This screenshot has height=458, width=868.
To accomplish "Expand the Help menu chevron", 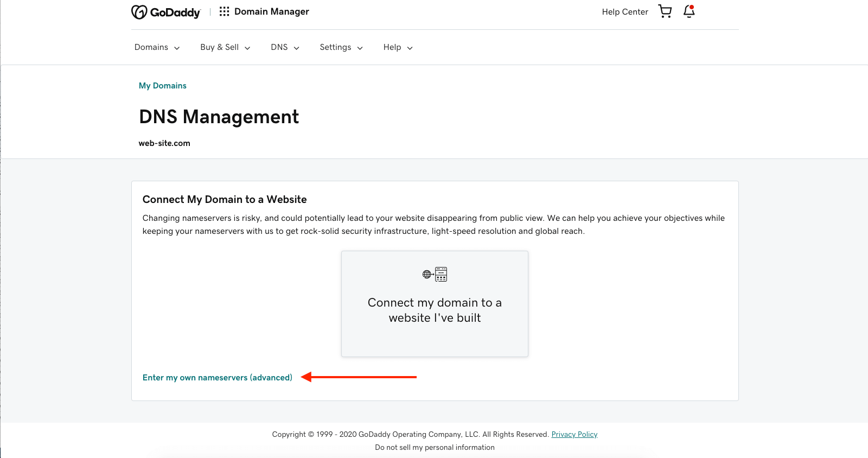I will (x=410, y=48).
